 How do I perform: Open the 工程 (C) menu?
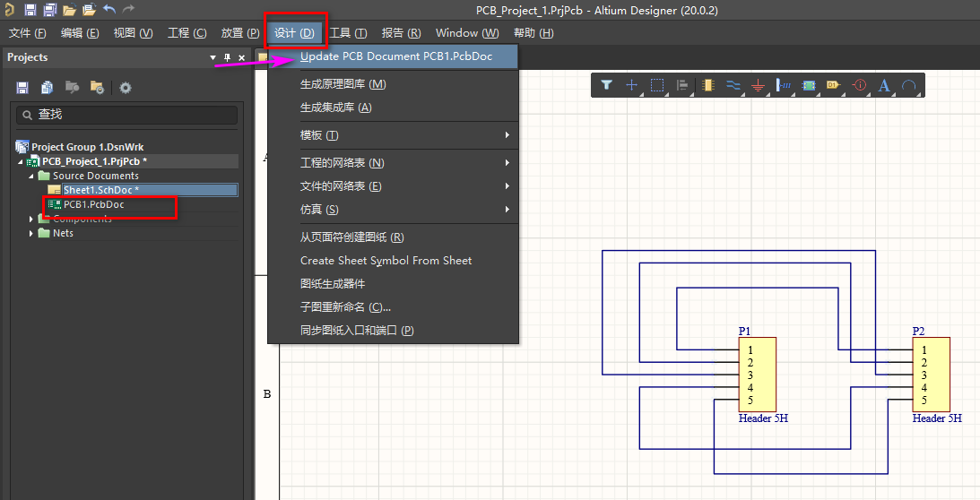186,33
